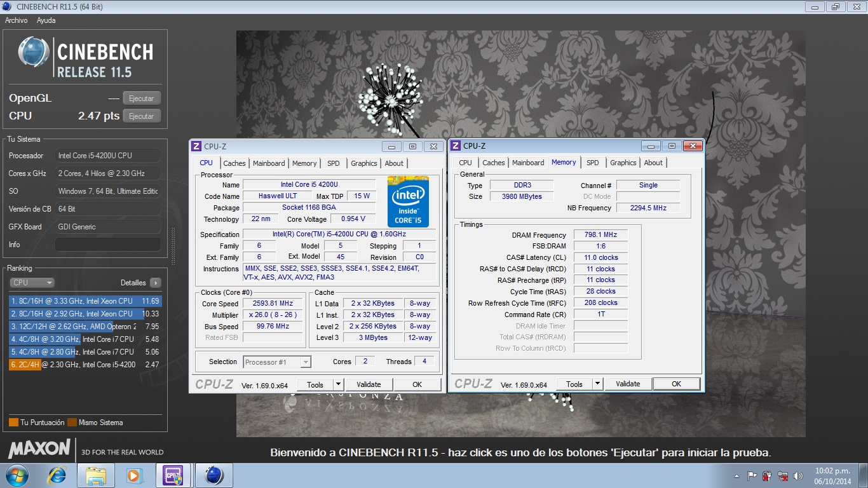Image resolution: width=868 pixels, height=488 pixels.
Task: Click the Cinebench sphere logo
Action: (x=34, y=52)
